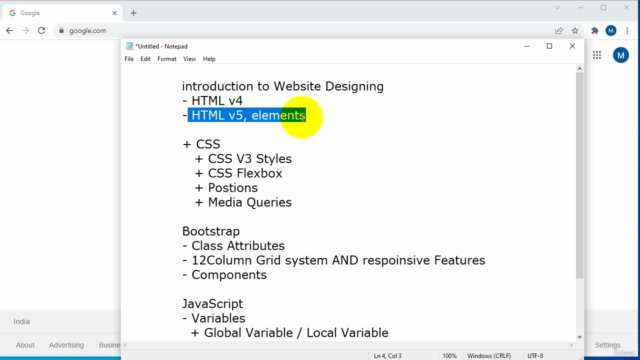Open Chrome extensions puzzle icon
The height and width of the screenshot is (360, 640).
pyautogui.click(x=595, y=31)
